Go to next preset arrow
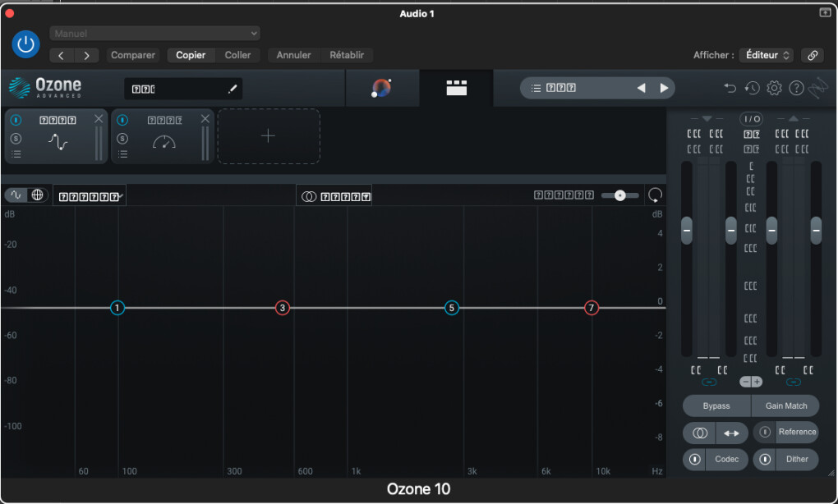The image size is (838, 504). 86,56
